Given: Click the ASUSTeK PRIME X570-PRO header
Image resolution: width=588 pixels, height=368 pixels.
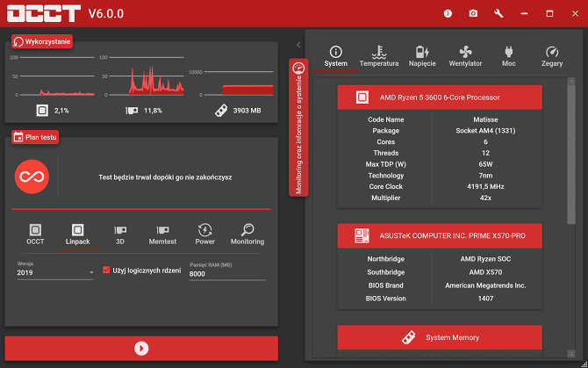Looking at the screenshot, I should click(440, 235).
